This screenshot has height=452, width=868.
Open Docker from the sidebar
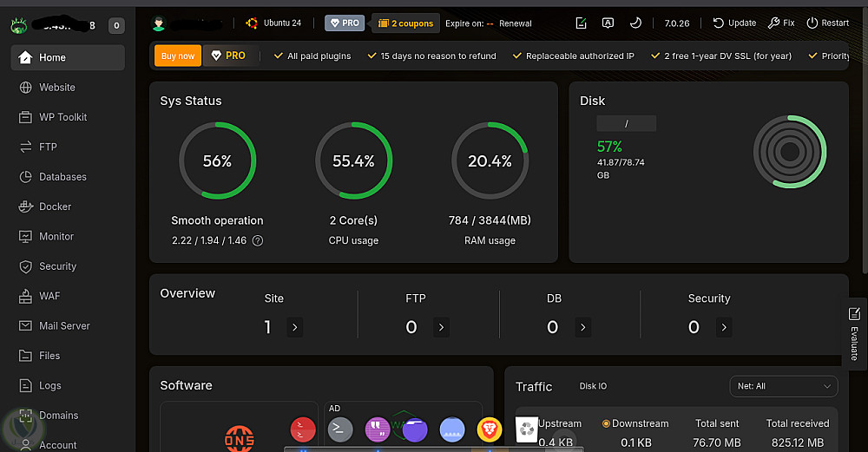68,206
